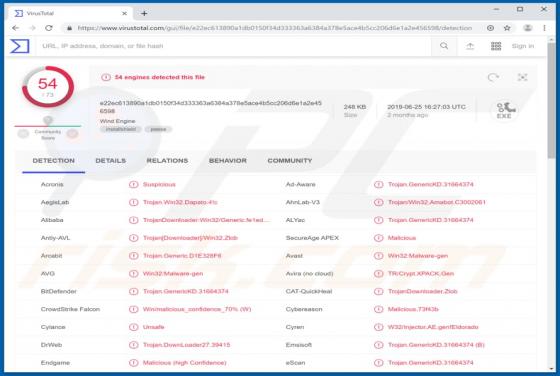Close the VirusTotal browser tab
Screen dimensions: 560x376
click(124, 14)
